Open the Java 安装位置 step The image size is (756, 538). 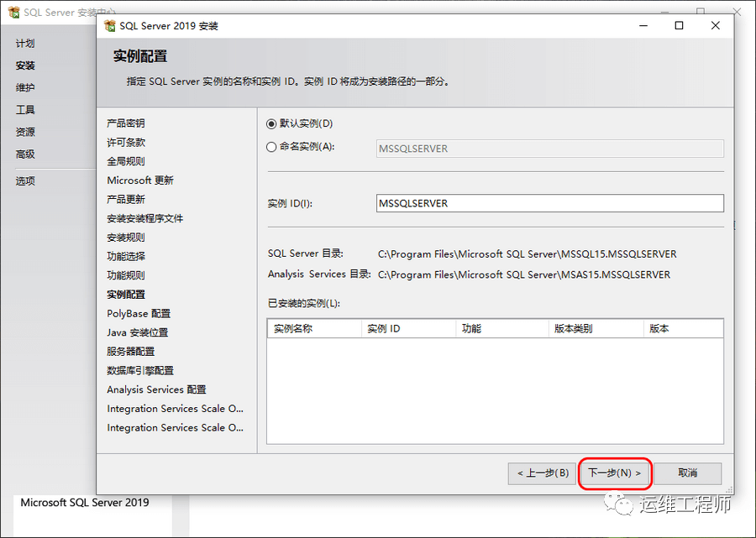(138, 333)
